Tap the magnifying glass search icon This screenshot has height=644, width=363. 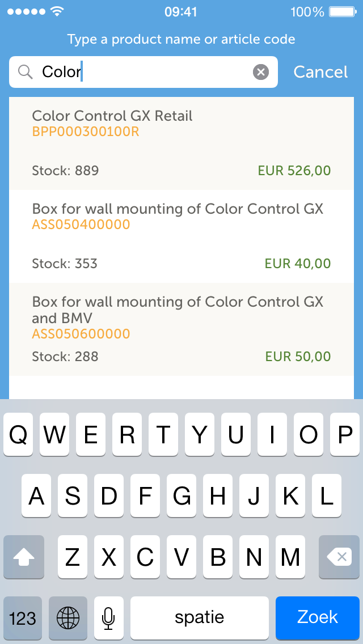click(26, 72)
